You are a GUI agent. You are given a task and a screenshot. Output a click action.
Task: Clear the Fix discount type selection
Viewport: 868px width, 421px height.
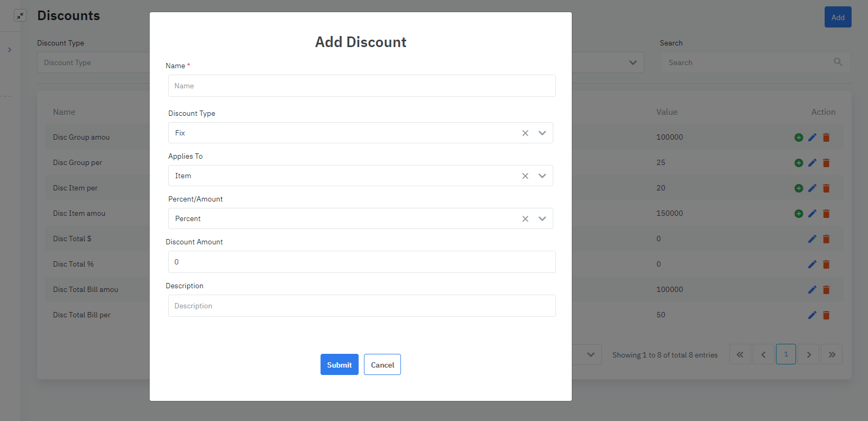(x=525, y=133)
